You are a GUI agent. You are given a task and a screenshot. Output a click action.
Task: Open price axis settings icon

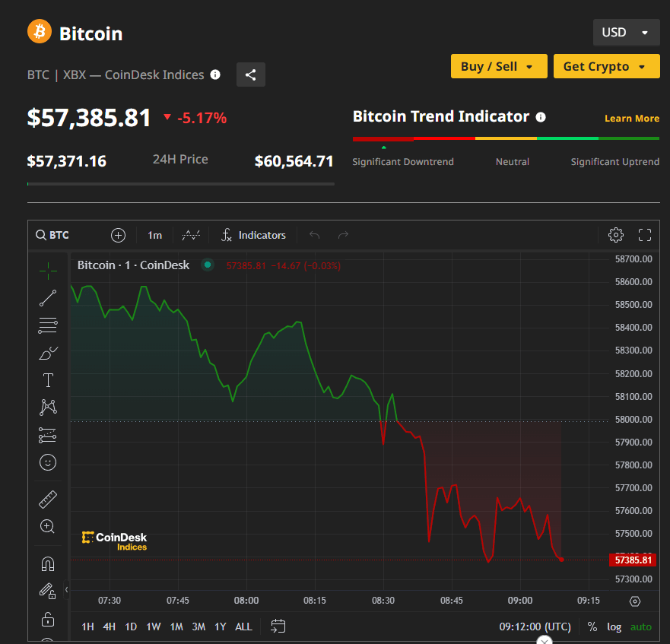pyautogui.click(x=635, y=601)
